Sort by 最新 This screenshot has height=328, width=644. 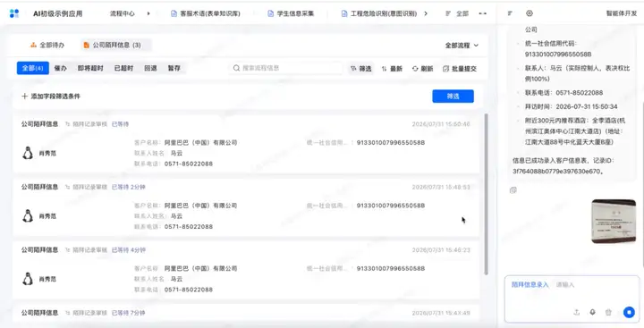point(392,69)
